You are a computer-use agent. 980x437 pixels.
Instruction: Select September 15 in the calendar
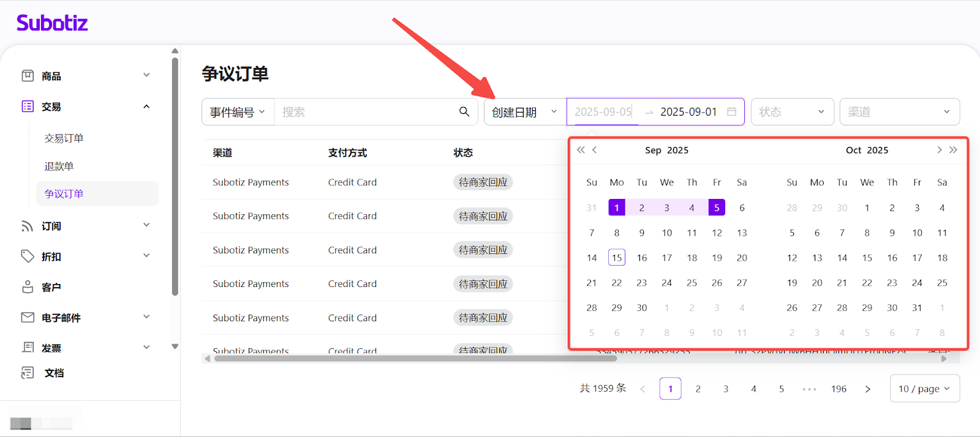click(616, 258)
